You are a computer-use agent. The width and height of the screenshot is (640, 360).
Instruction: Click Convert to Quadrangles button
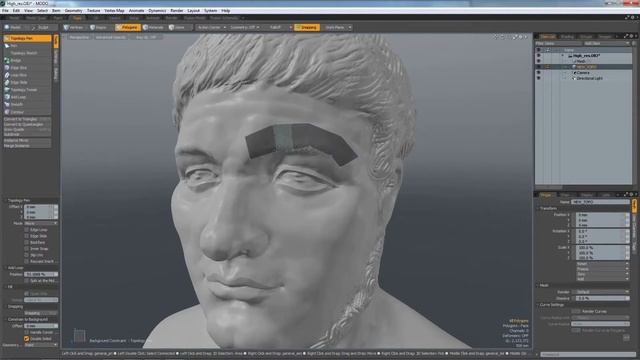coord(27,124)
